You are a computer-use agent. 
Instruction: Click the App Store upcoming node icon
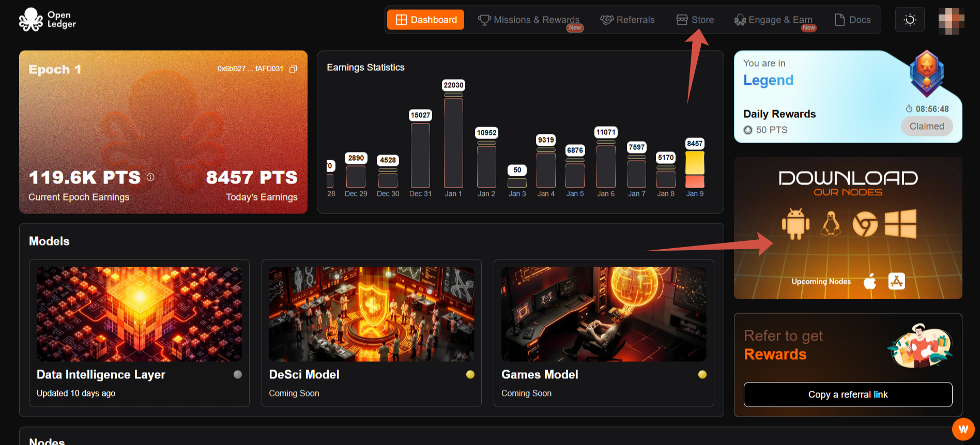[896, 281]
